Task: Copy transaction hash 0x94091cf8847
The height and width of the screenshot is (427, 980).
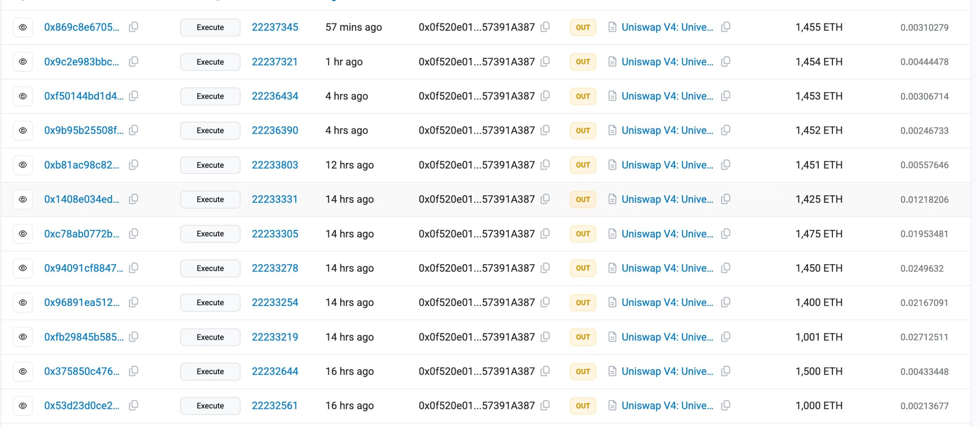Action: pos(133,268)
